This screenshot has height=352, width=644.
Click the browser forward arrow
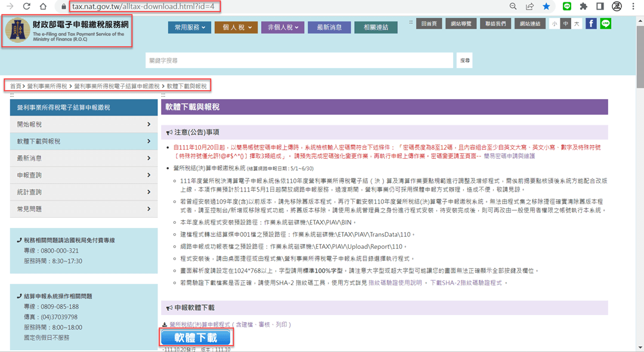[x=10, y=6]
